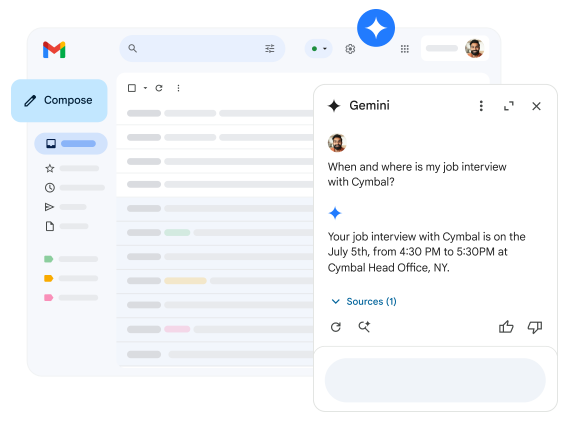Tick the select-all checkbox
Image resolution: width=586 pixels, height=425 pixels.
pyautogui.click(x=132, y=88)
